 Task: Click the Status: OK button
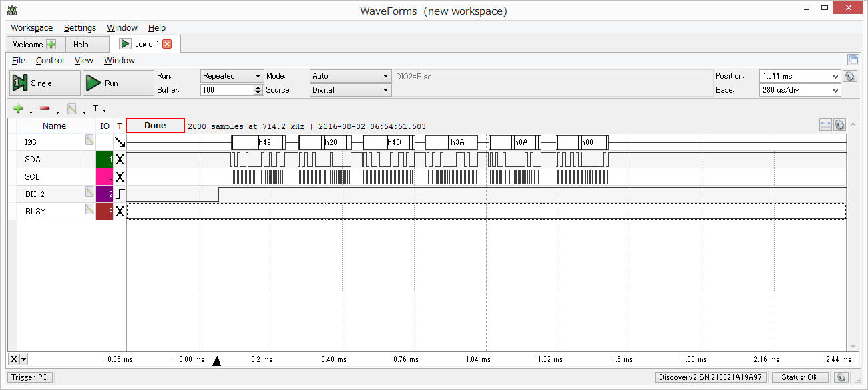pos(800,377)
